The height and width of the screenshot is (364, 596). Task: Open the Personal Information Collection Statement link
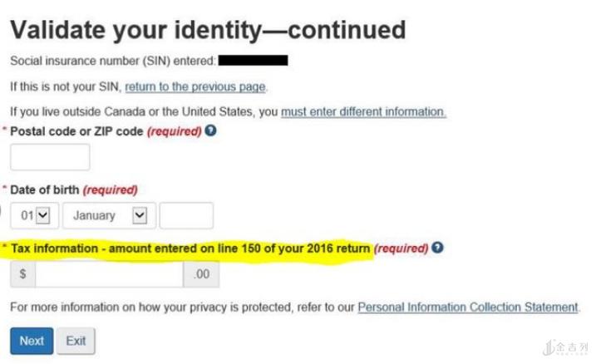(467, 307)
